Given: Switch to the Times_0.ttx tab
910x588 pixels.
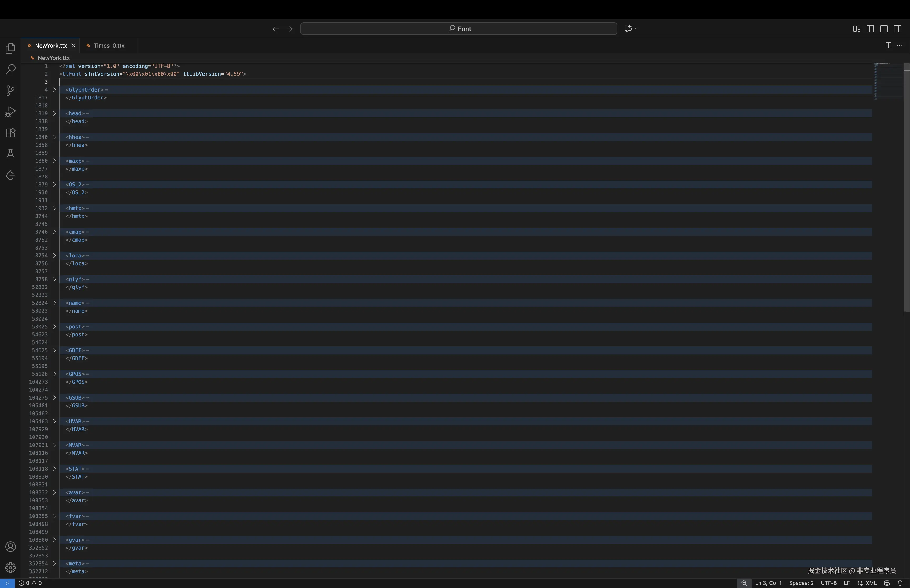Looking at the screenshot, I should (x=109, y=46).
